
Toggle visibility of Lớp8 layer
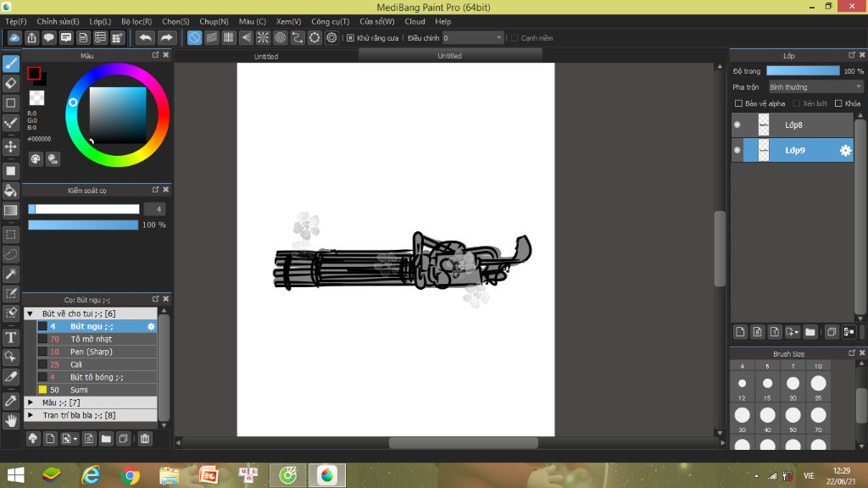tap(737, 125)
